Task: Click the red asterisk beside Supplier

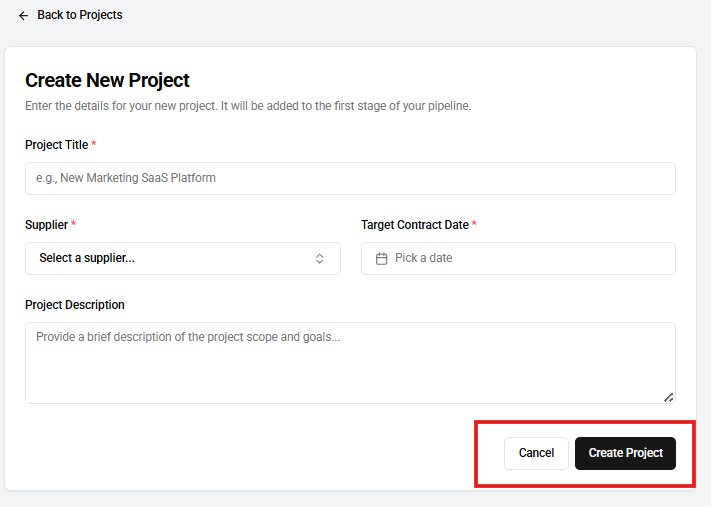Action: point(74,225)
